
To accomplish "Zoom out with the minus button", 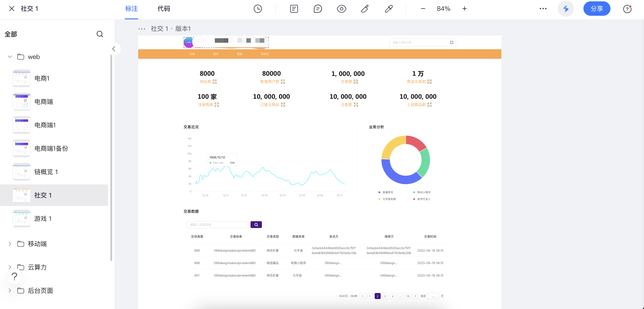I will 423,9.
